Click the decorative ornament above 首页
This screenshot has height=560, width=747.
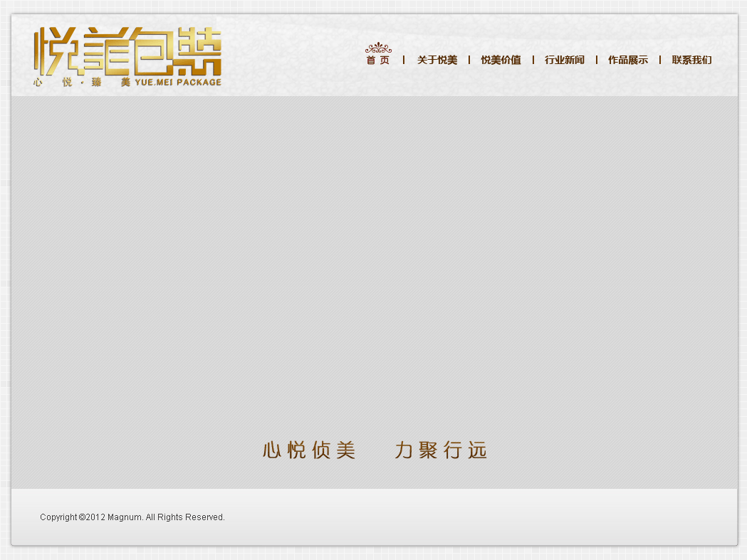378,48
